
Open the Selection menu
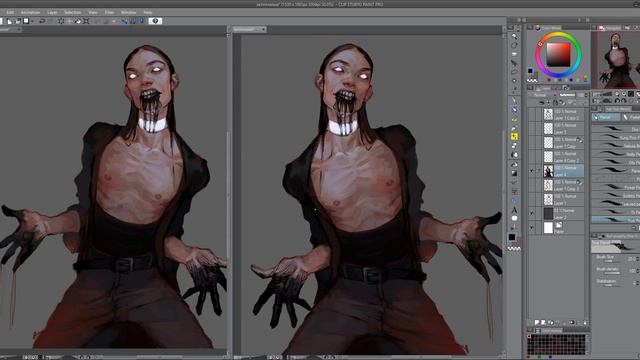click(73, 13)
